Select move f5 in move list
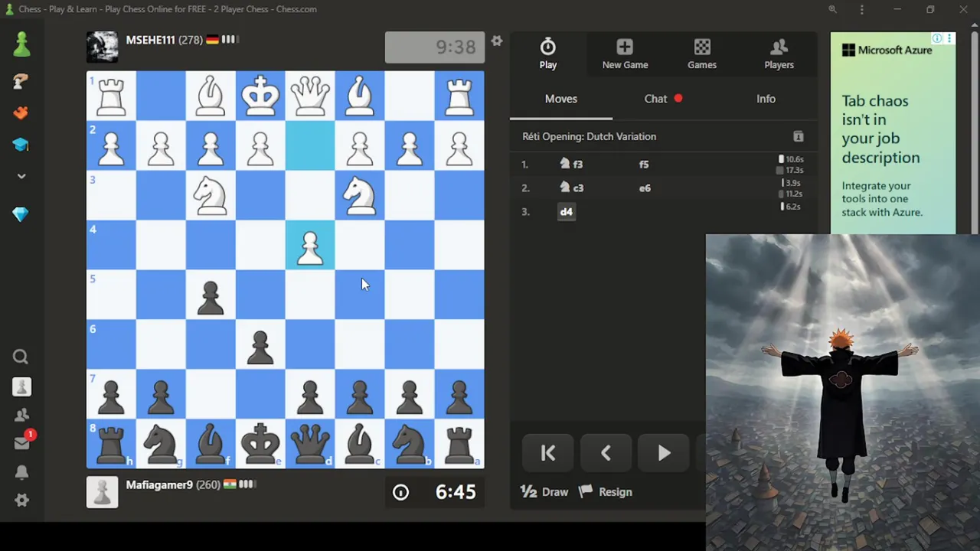 click(644, 164)
